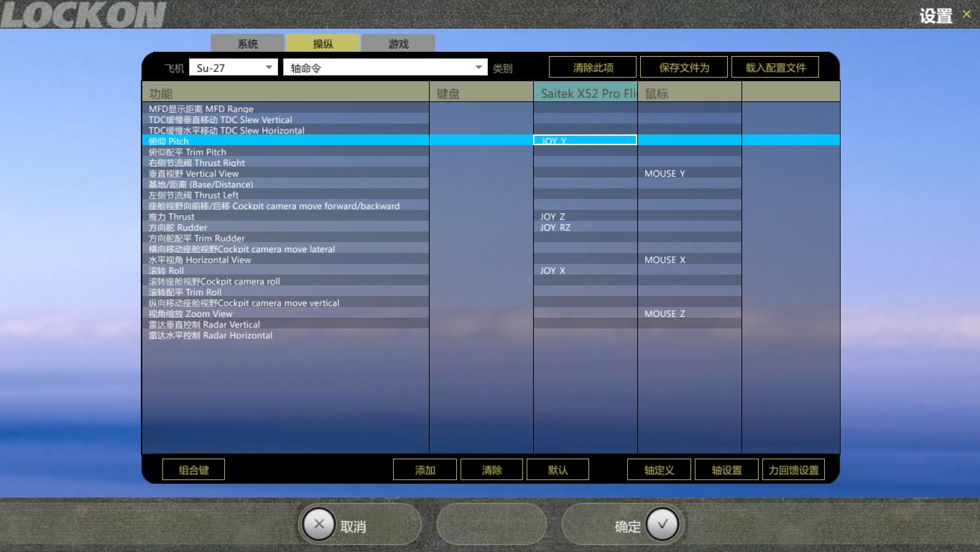Click the 组合键 button
Viewport: 980px width, 552px height.
[x=193, y=469]
